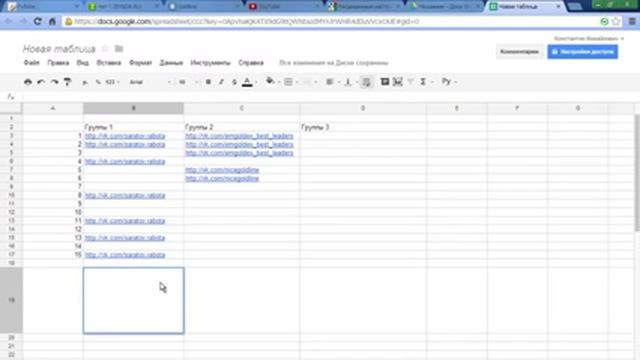Click the vertical scrollbar of the sheet
The image size is (640, 360).
pyautogui.click(x=637, y=173)
